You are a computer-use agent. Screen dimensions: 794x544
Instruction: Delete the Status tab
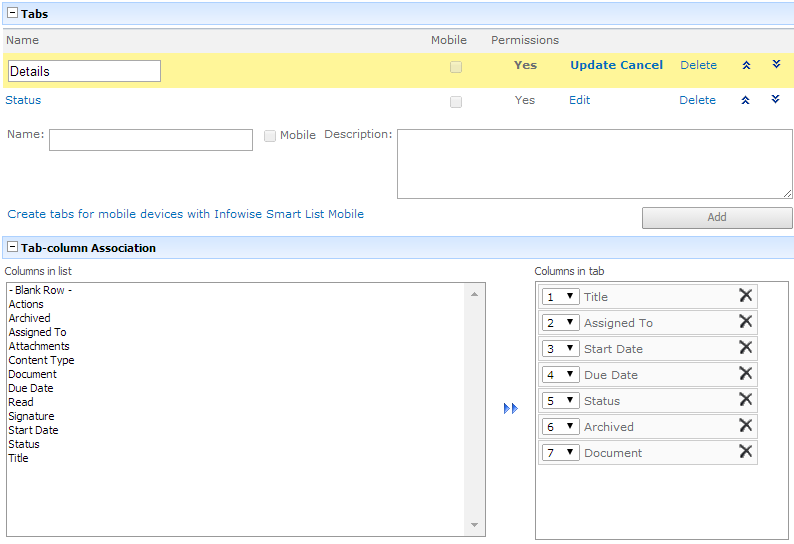[697, 100]
